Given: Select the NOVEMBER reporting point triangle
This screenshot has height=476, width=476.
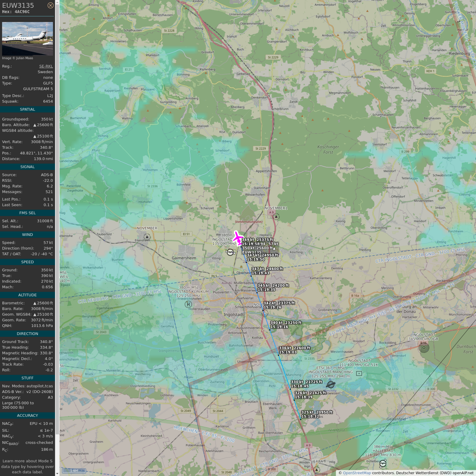Looking at the screenshot, I should (147, 237).
